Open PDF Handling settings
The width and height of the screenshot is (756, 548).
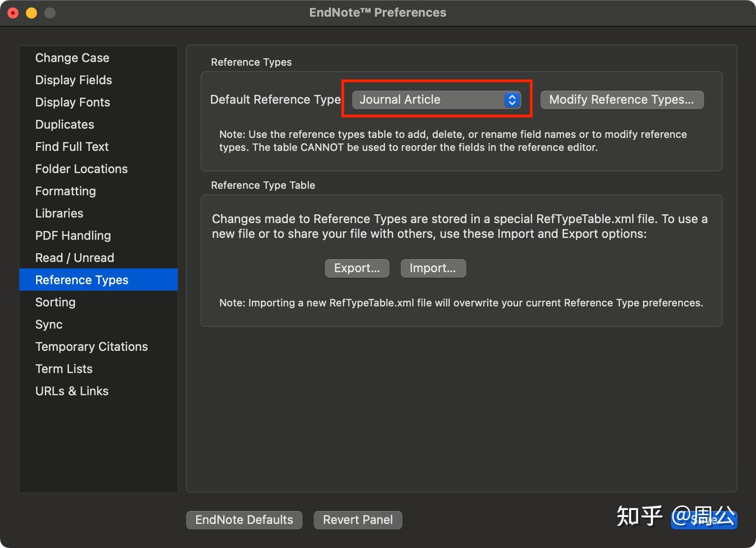pyautogui.click(x=73, y=235)
